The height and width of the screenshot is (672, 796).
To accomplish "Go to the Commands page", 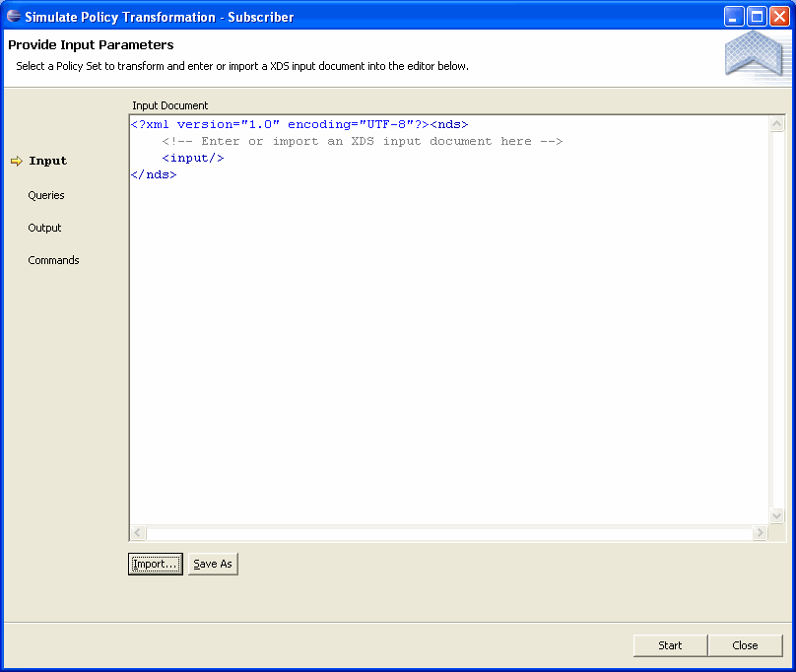I will (54, 260).
